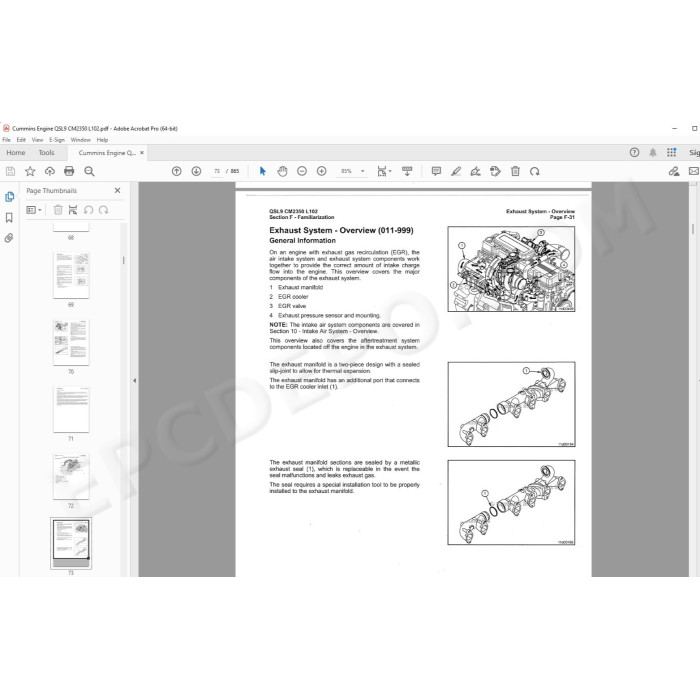The height and width of the screenshot is (700, 700).
Task: Delete selected thumbnail pages trash icon
Action: click(x=58, y=210)
